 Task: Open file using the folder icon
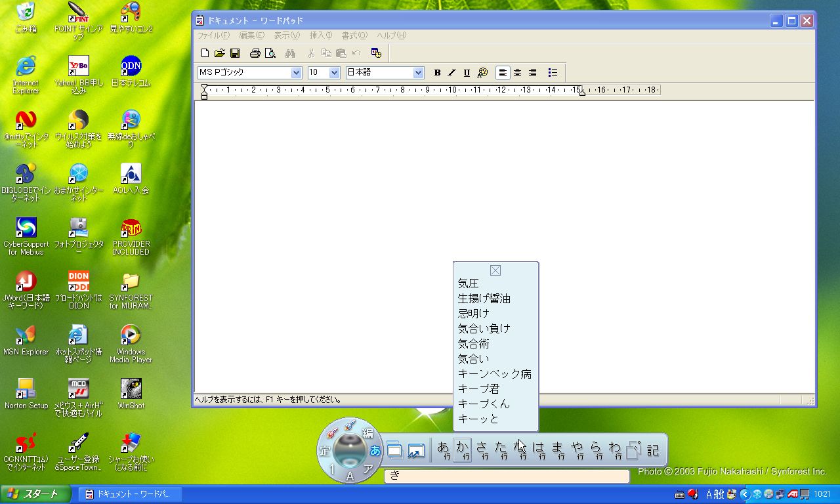tap(220, 53)
